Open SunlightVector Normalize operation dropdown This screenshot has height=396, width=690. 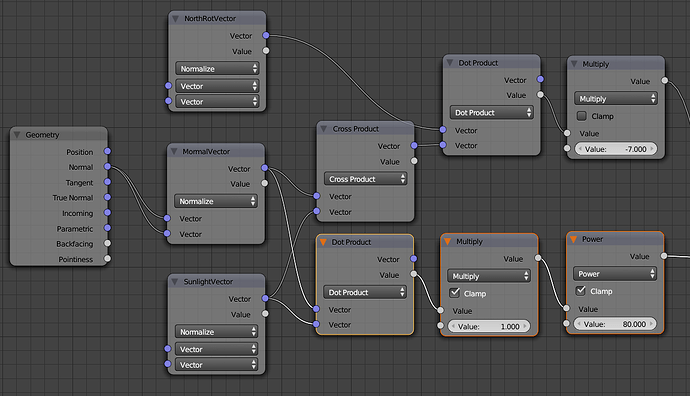coord(216,332)
